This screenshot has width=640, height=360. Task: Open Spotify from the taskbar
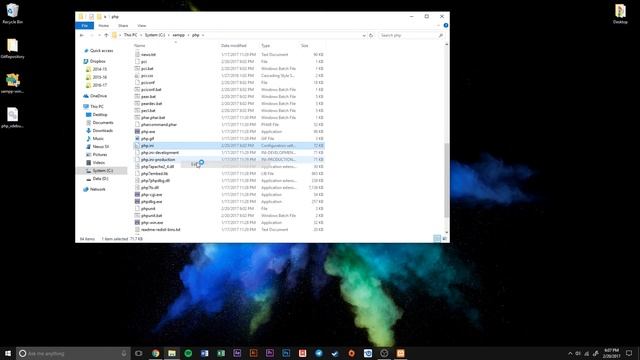pyautogui.click(x=188, y=353)
